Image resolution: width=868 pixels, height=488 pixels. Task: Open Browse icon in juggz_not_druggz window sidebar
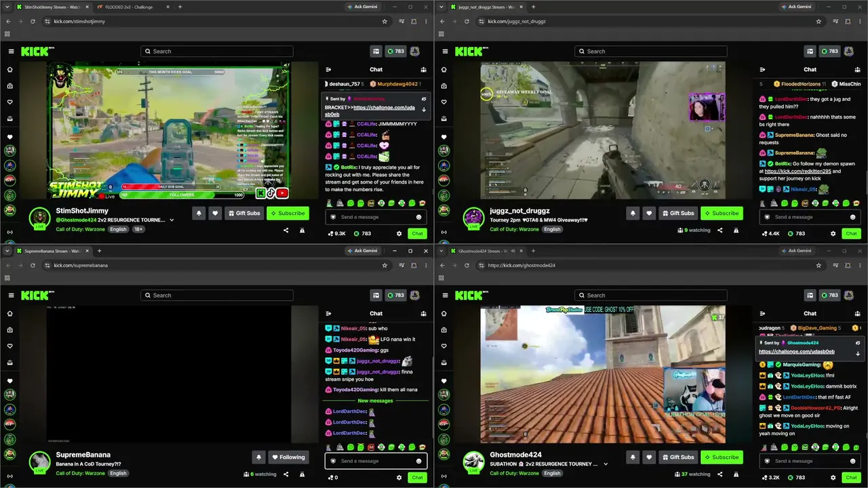click(443, 86)
